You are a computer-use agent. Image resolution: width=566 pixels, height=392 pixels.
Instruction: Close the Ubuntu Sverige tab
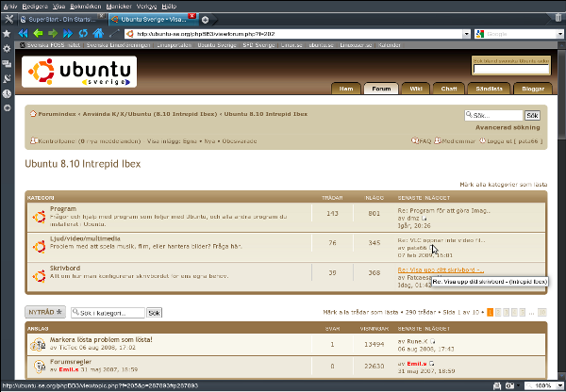tap(192, 16)
